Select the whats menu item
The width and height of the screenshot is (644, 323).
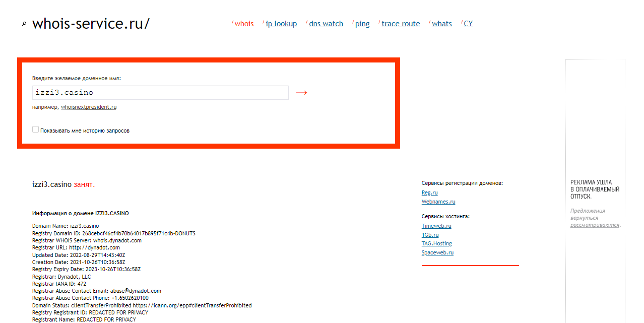point(441,24)
